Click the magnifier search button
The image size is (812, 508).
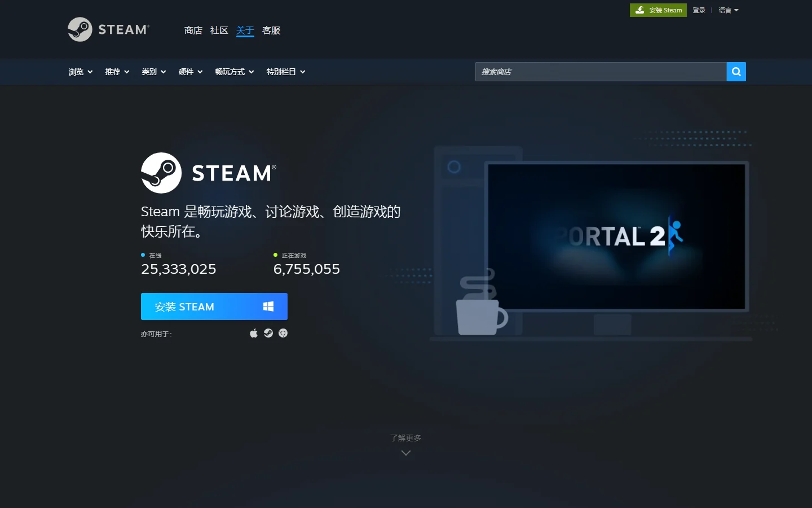click(736, 72)
